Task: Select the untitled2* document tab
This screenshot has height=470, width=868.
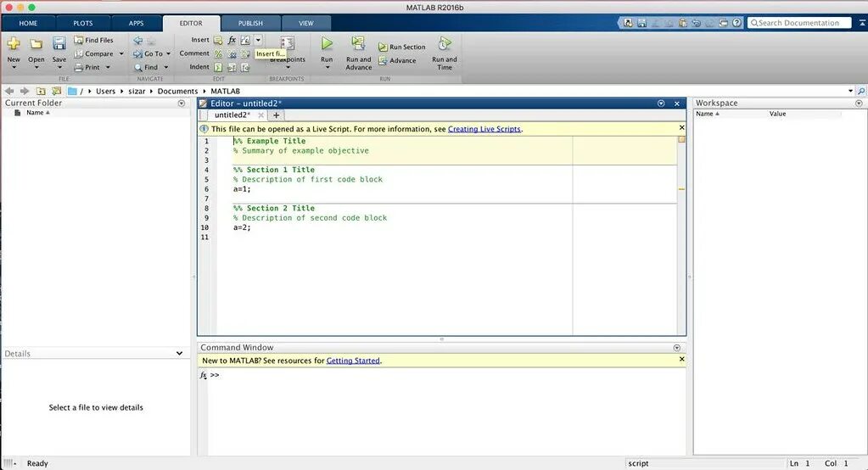Action: (x=232, y=115)
